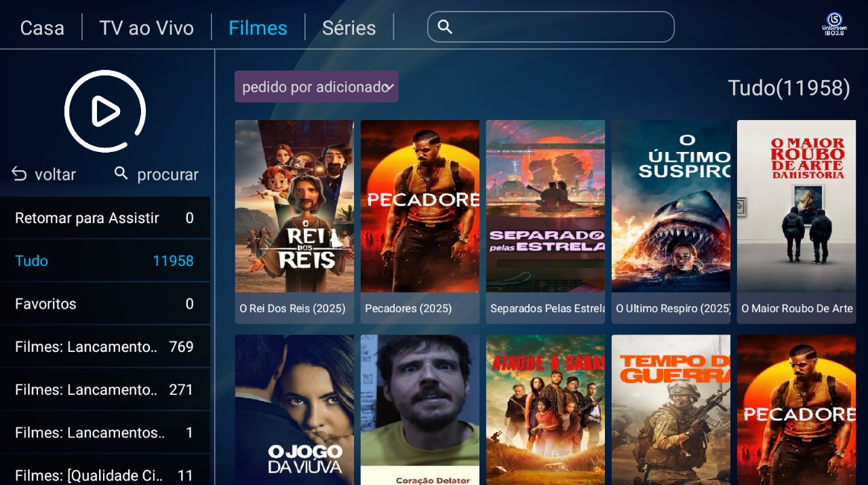Select the Filmes tab
868x485 pixels.
[258, 28]
